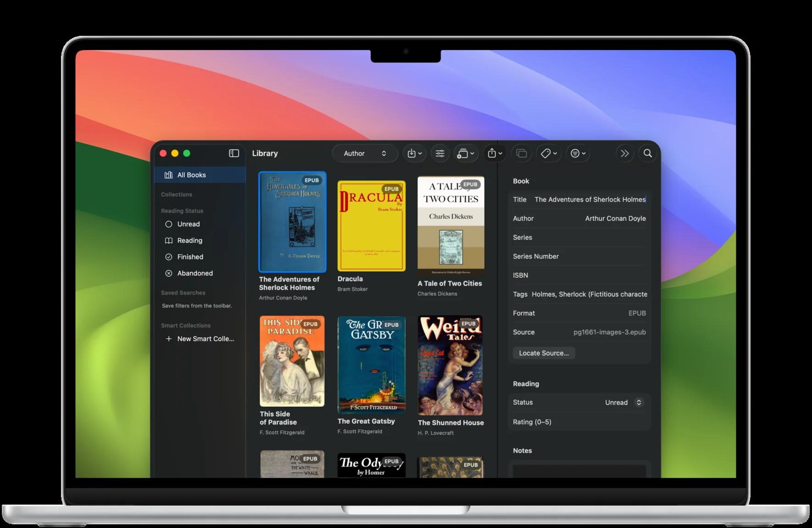Edit the Tags field with Holmes, Sherlock
The width and height of the screenshot is (812, 528).
579,294
